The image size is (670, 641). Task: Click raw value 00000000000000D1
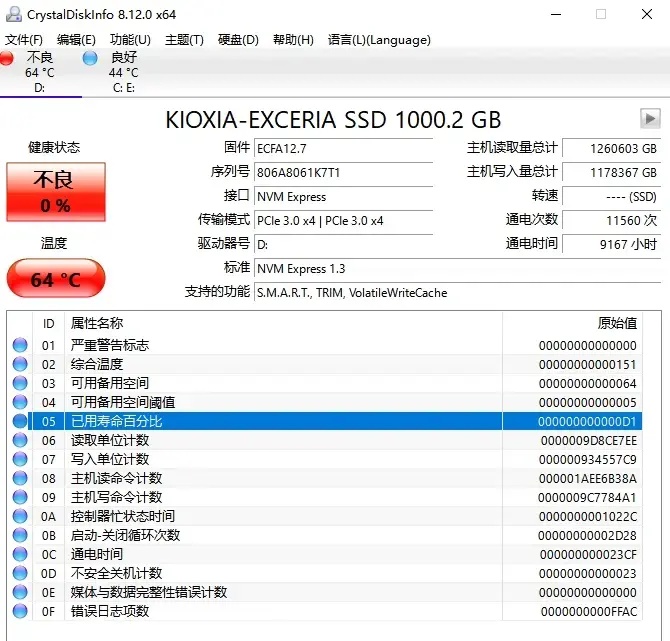click(x=587, y=422)
